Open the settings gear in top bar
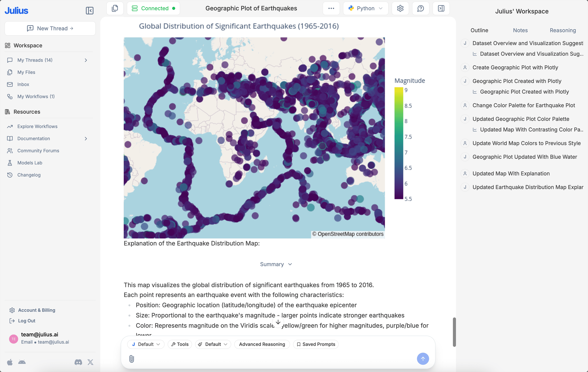588x372 pixels. tap(400, 8)
